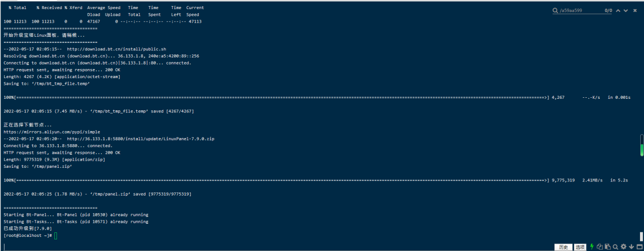Close the terminal search bar
The height and width of the screenshot is (251, 644).
[635, 11]
